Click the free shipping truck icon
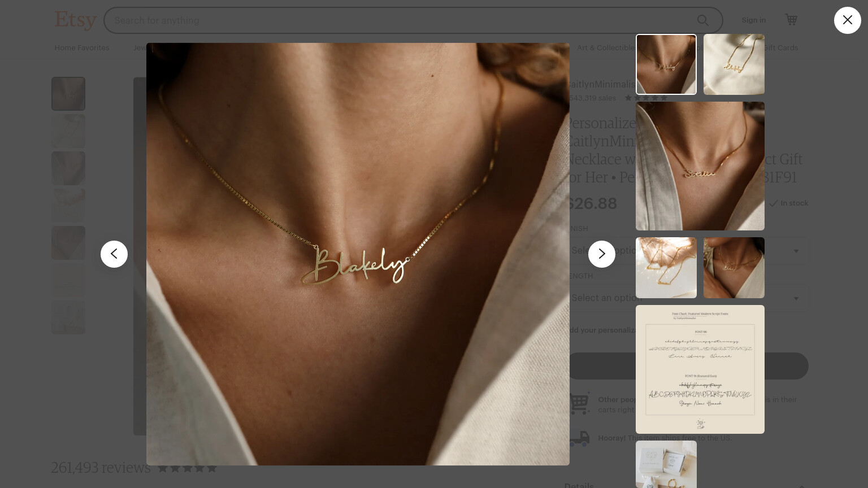The height and width of the screenshot is (488, 868). pyautogui.click(x=579, y=438)
